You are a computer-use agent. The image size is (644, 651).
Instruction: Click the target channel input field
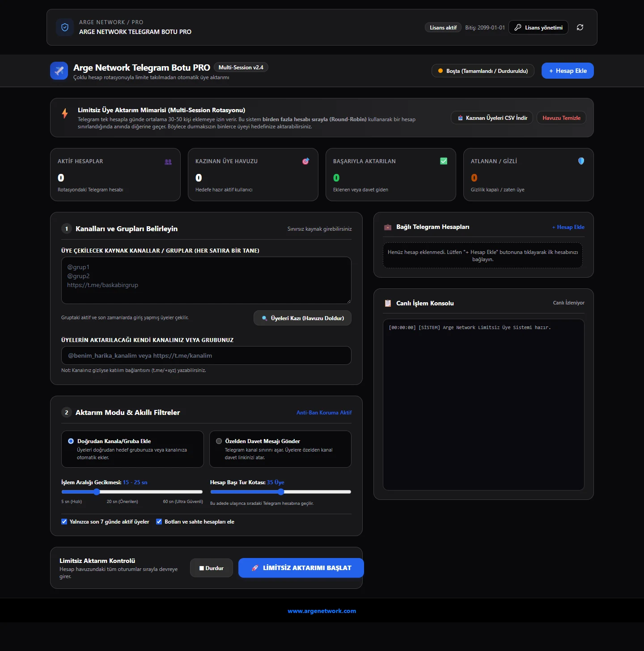pyautogui.click(x=206, y=355)
